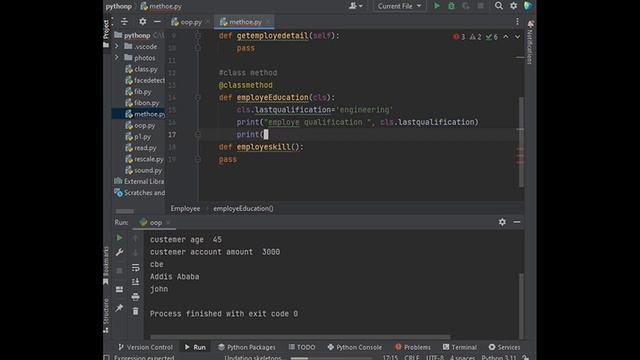Click Run console horizontal scrollbar
This screenshot has height=360, width=640.
tap(300, 337)
